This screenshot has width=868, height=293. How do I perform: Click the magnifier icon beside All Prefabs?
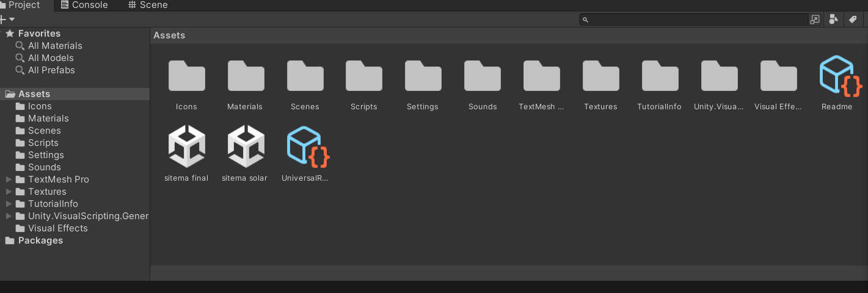coord(20,70)
